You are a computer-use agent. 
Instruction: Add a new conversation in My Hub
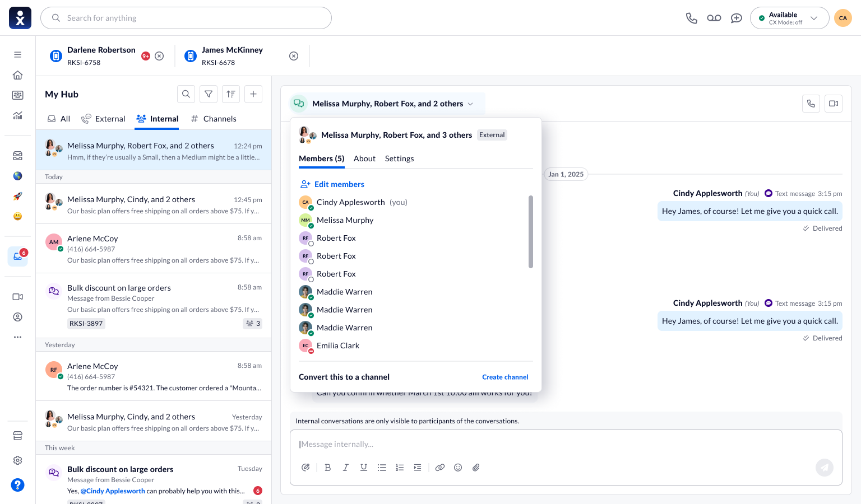point(253,94)
